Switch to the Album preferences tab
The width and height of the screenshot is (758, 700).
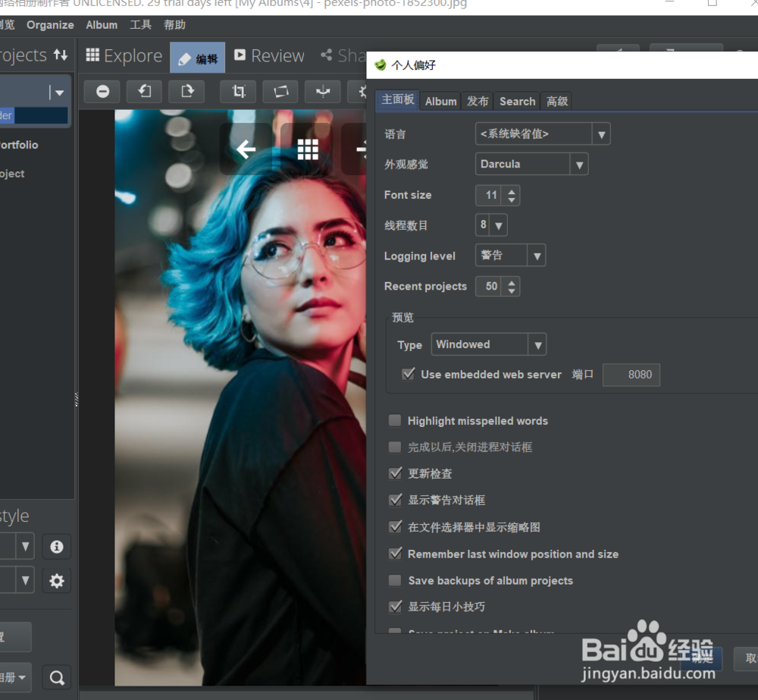click(x=440, y=102)
